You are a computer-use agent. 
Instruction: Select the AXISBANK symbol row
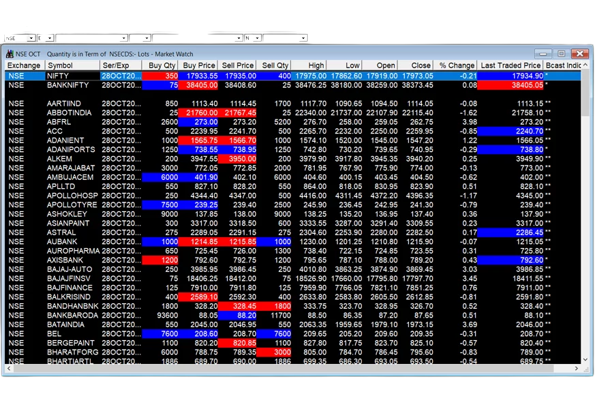pos(293,260)
